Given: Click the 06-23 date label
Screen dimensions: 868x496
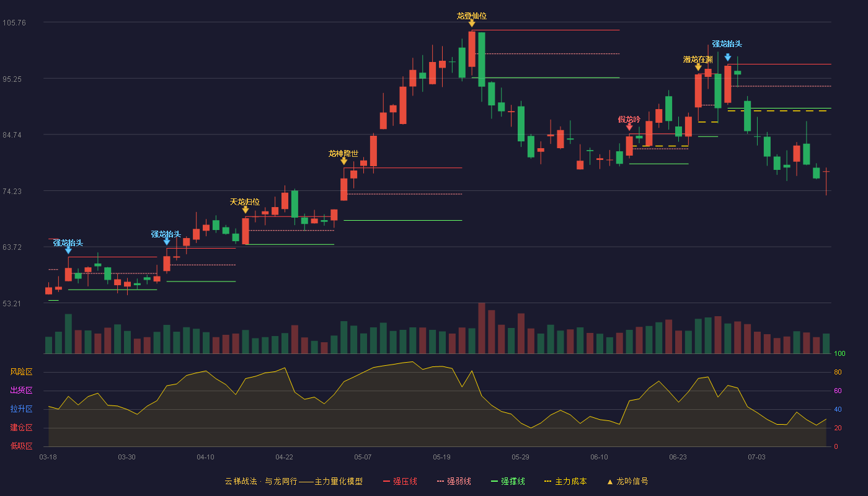Looking at the screenshot, I should pyautogui.click(x=678, y=457).
